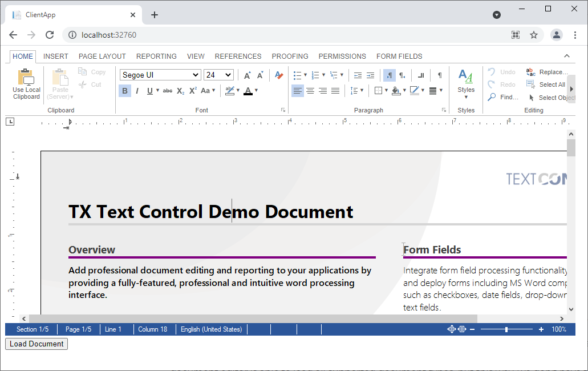The height and width of the screenshot is (371, 588).
Task: Decrease font size with the shrink font icon
Action: tap(260, 75)
